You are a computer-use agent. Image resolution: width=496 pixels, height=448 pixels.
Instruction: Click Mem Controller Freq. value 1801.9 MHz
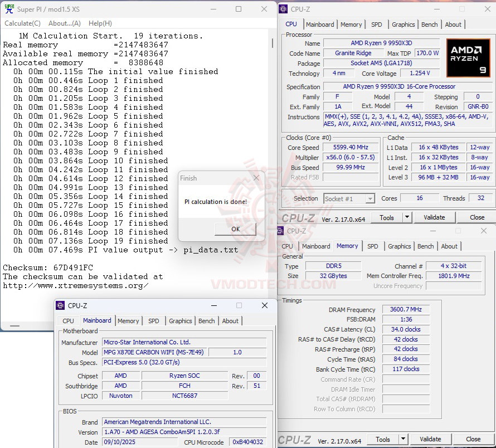coord(454,276)
